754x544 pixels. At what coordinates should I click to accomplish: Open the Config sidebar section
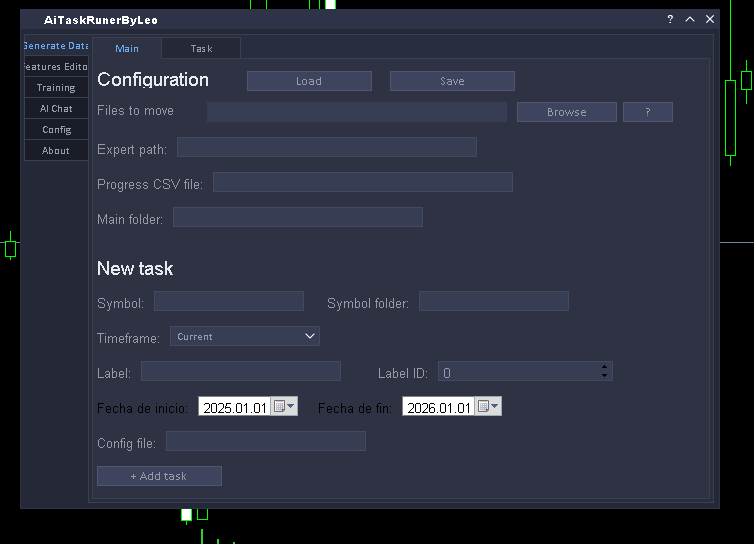[x=56, y=130]
